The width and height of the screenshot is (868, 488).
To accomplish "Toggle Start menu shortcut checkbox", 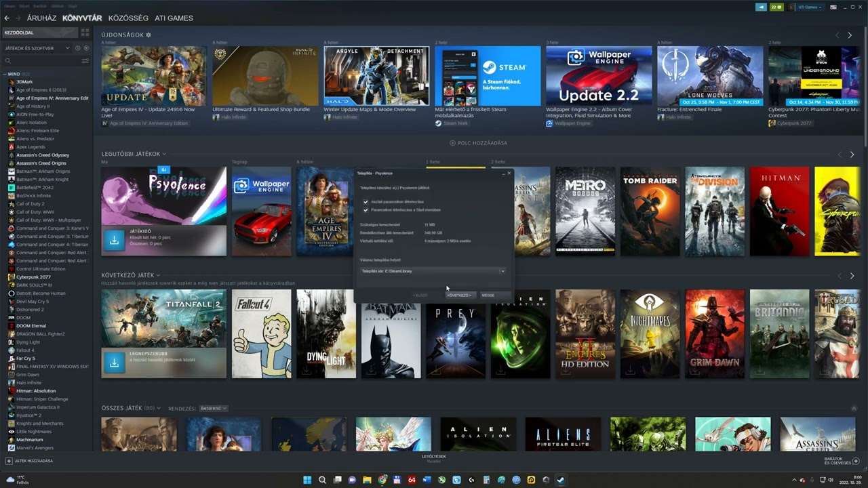I will point(366,210).
